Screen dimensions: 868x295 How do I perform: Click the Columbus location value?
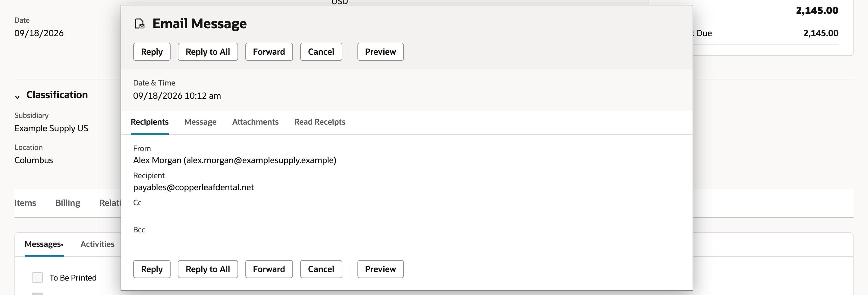point(34,160)
